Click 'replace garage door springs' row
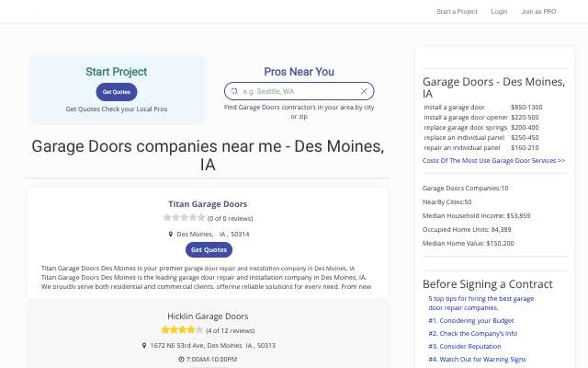The width and height of the screenshot is (588, 368). [483, 128]
